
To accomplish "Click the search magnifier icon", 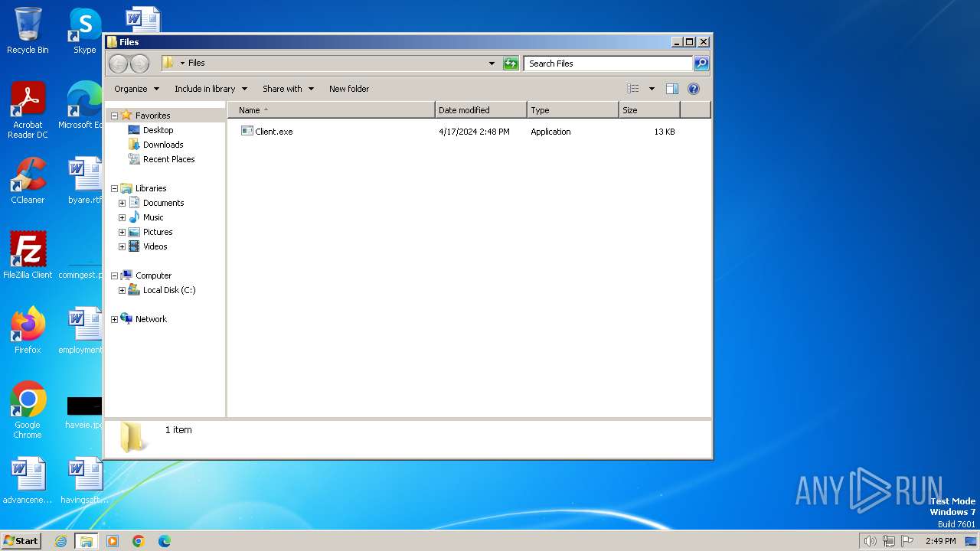I will [x=701, y=64].
